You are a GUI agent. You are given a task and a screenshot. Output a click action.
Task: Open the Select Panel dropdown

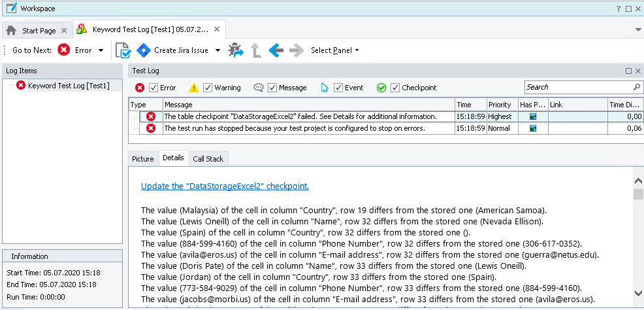334,50
